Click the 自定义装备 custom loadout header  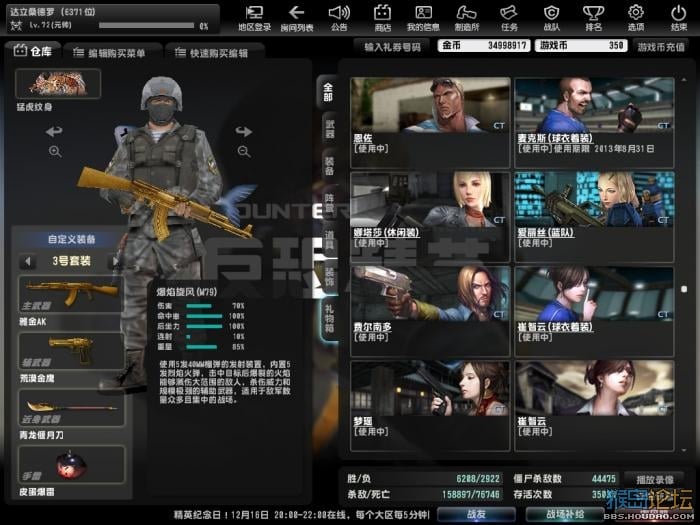click(71, 239)
